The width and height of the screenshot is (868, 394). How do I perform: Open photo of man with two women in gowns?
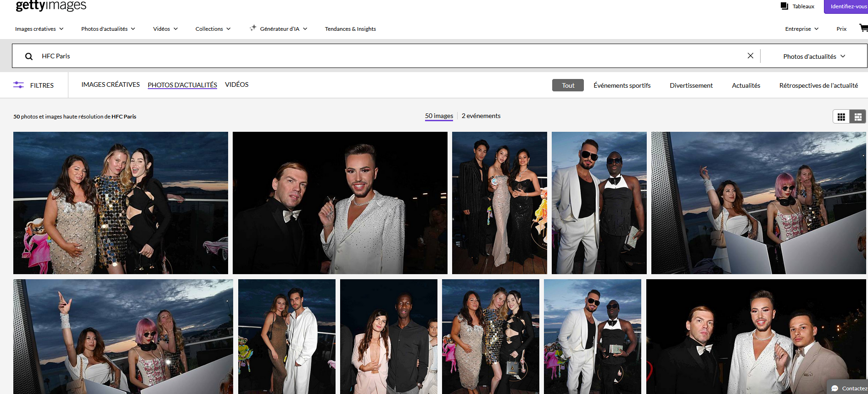coord(499,203)
